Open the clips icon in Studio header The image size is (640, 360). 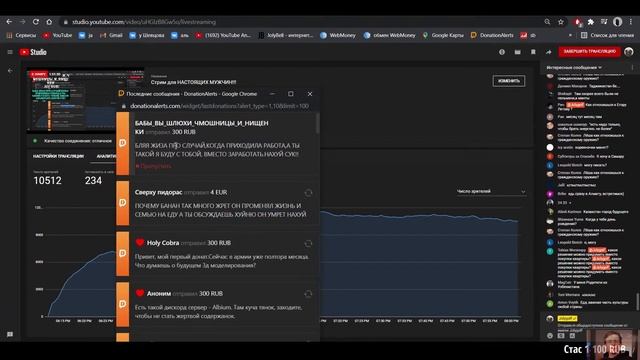point(518,52)
